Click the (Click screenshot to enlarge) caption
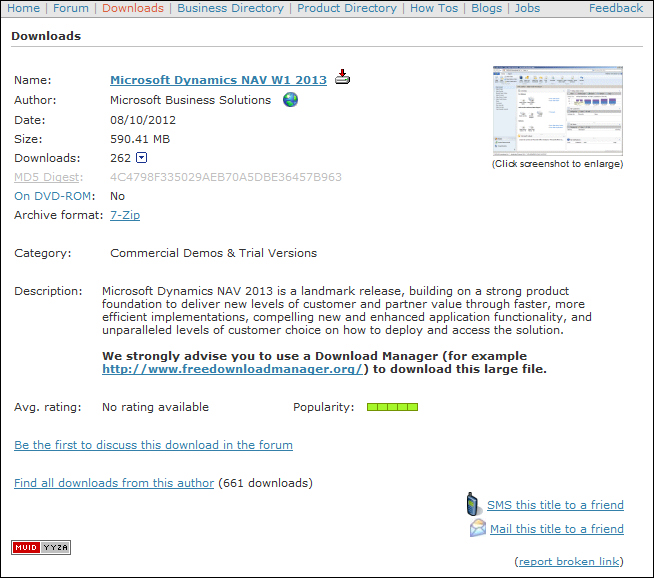The width and height of the screenshot is (654, 578). (x=557, y=164)
